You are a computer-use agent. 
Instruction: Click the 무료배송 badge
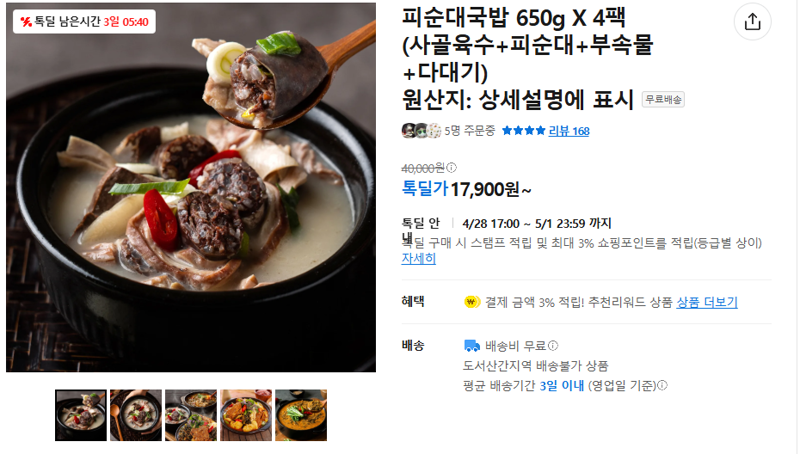pos(663,99)
